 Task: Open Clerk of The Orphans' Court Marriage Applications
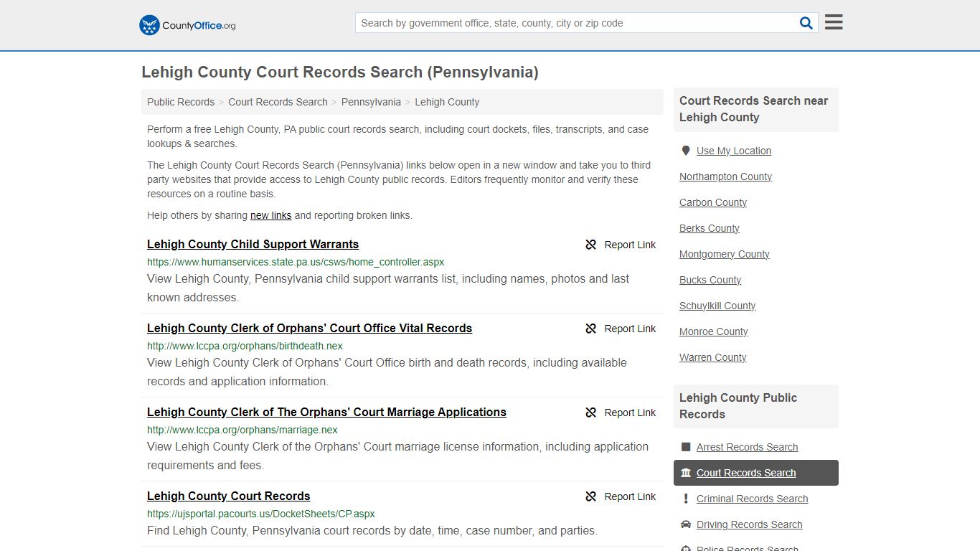click(326, 413)
